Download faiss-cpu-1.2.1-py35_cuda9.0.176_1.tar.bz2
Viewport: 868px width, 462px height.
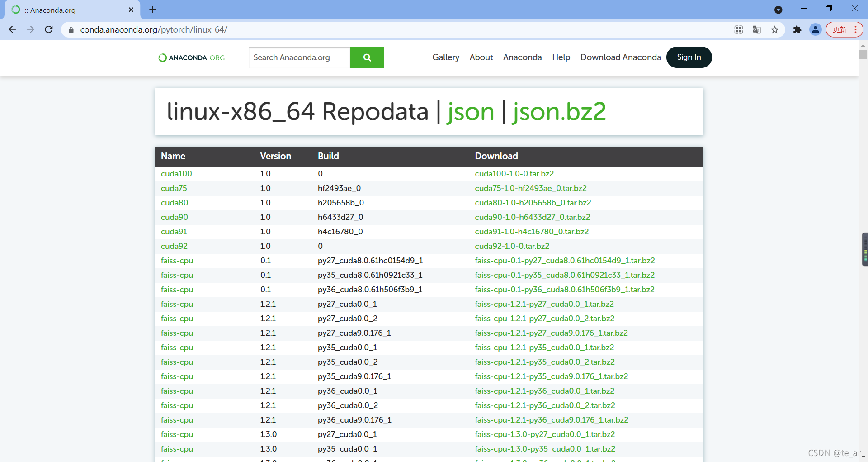[x=552, y=376]
